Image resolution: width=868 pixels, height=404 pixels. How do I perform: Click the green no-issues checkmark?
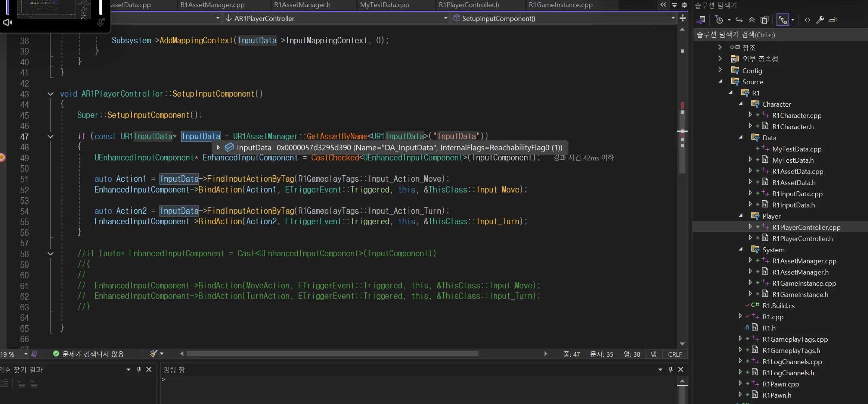56,354
